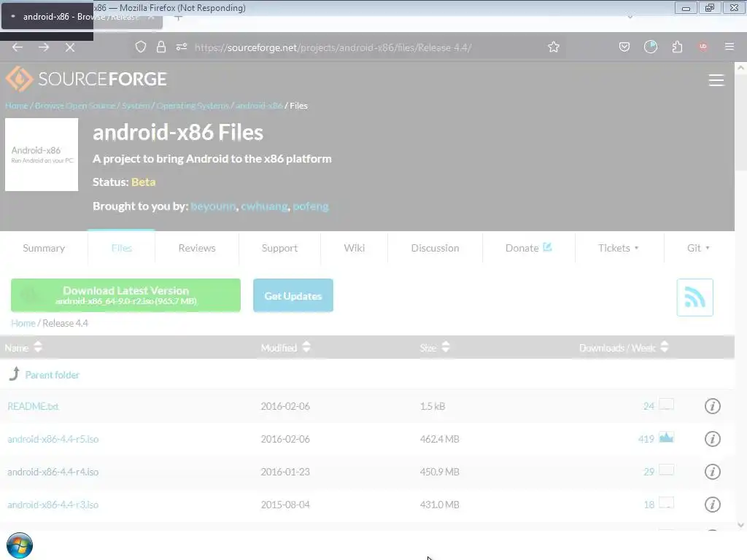Image resolution: width=747 pixels, height=560 pixels.
Task: Select the android-x86 browser tab
Action: 81,17
